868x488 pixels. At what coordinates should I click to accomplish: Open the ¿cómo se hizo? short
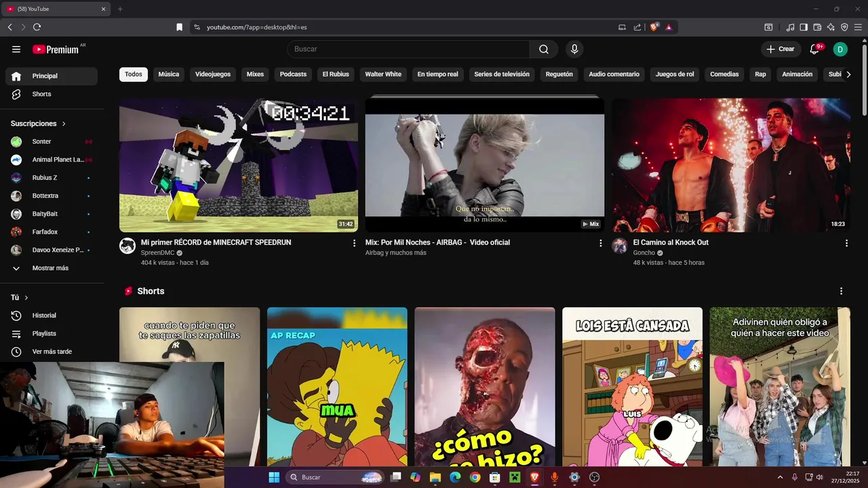[x=485, y=387]
